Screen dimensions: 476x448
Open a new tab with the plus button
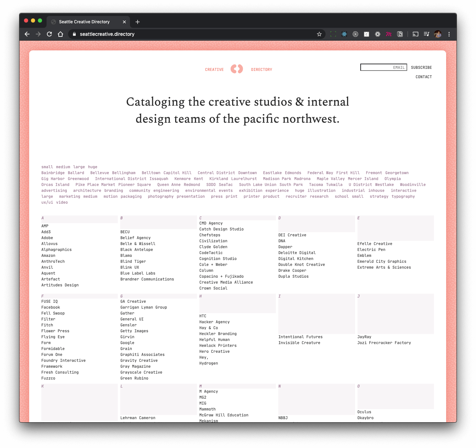point(138,22)
